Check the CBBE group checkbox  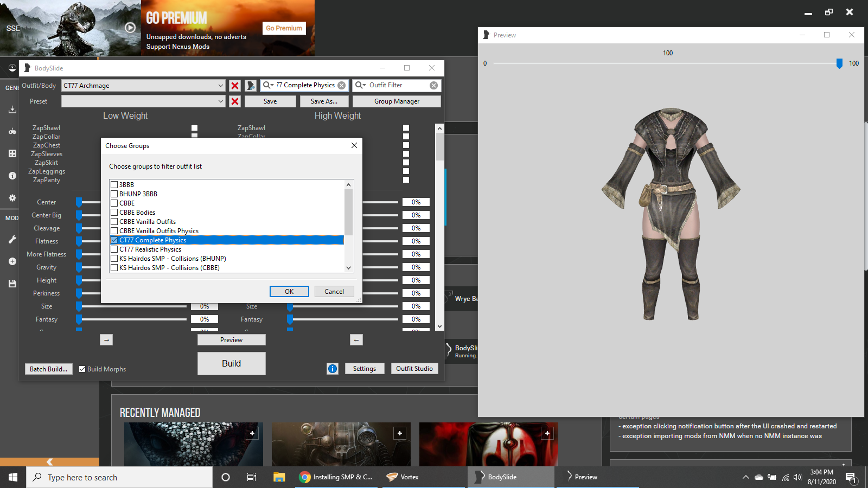pos(114,203)
